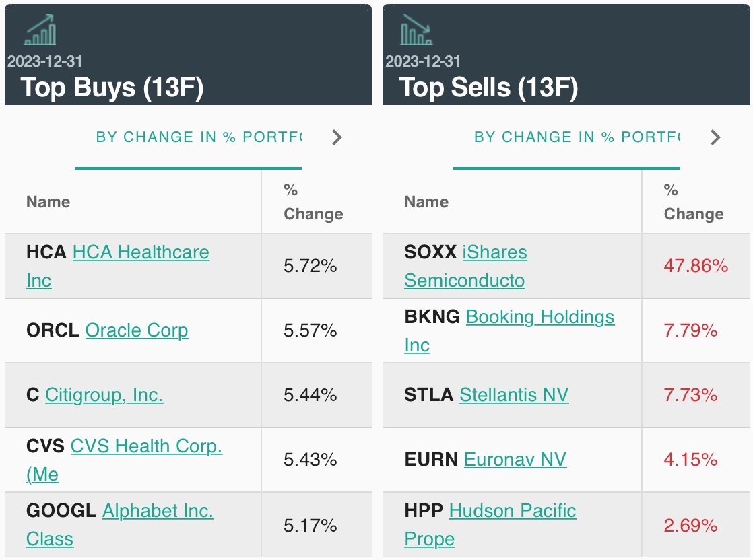Expand next tab arrow in Top Sells
Image resolution: width=753 pixels, height=560 pixels.
715,137
